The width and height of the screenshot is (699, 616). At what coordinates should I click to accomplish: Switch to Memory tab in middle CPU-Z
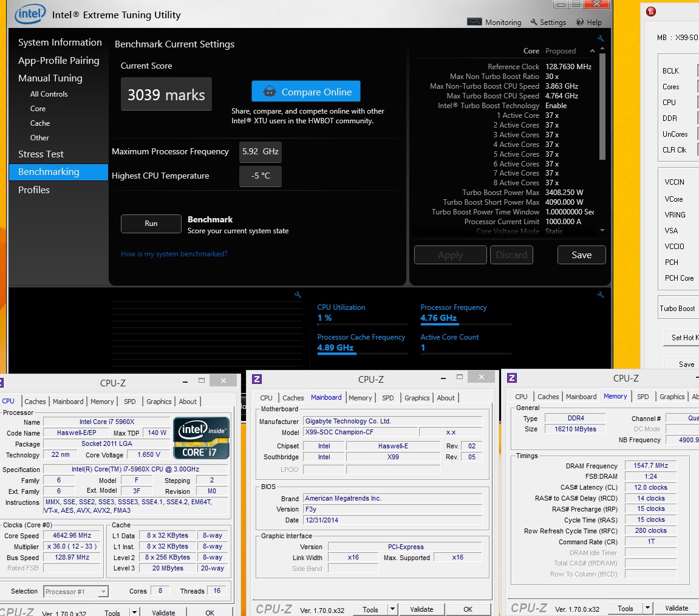point(360,398)
